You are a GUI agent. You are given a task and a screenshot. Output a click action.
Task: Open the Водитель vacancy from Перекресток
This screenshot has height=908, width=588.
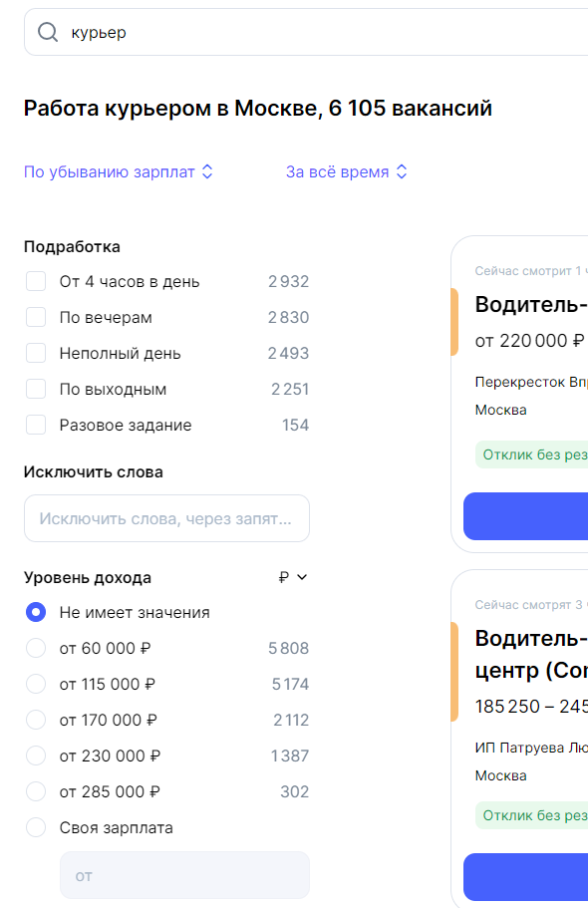(530, 305)
